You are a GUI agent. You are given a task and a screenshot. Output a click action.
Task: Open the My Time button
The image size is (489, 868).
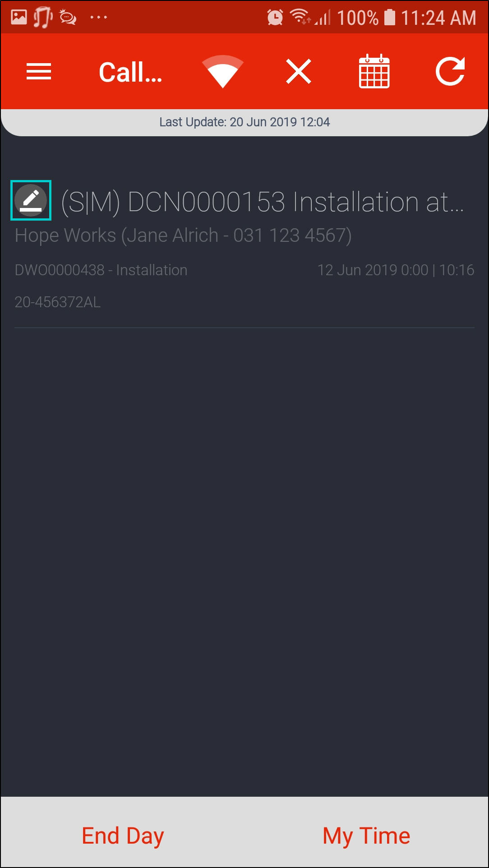[x=366, y=836]
